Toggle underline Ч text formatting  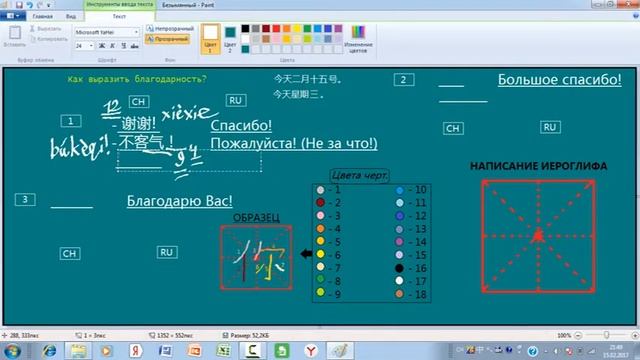(x=124, y=46)
